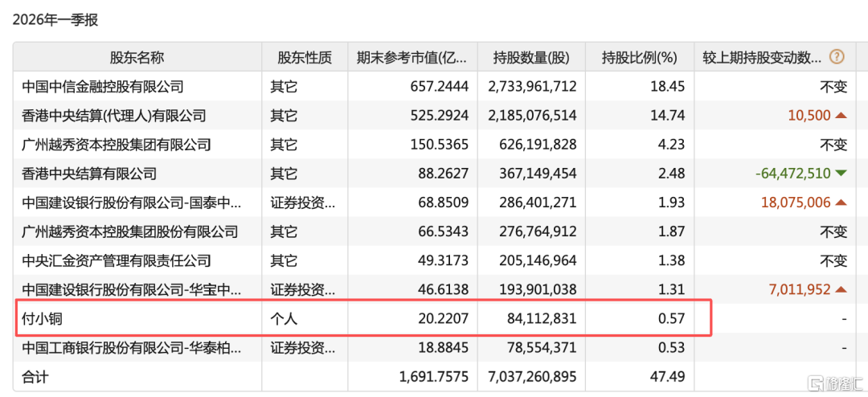Screen dimensions: 868x397
Task: Sort by 股东名称 column header
Action: coord(137,57)
